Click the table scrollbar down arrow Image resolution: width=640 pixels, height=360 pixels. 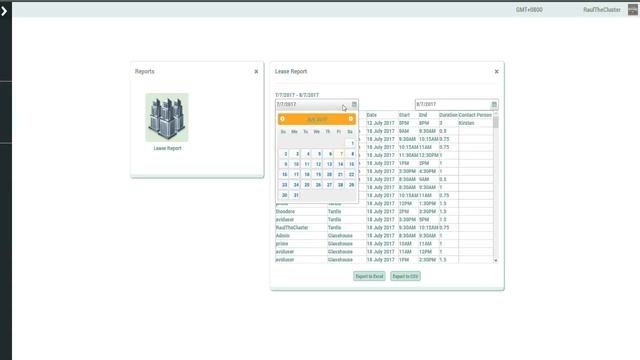coord(496,260)
